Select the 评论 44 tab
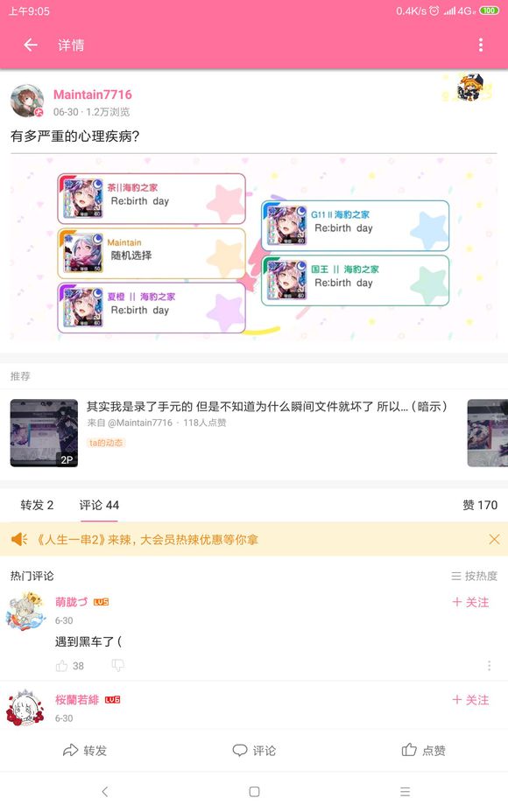The height and width of the screenshot is (812, 508). [x=99, y=505]
